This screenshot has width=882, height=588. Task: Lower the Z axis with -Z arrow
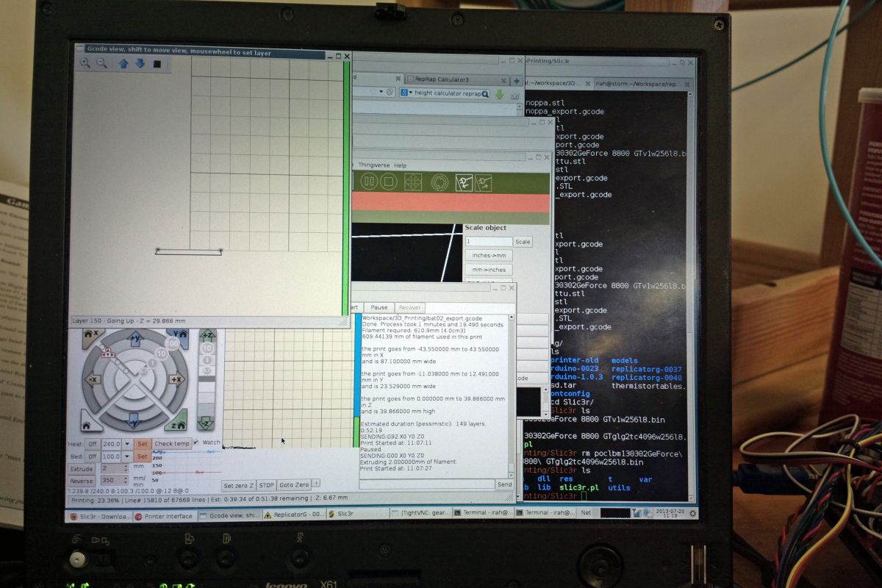click(207, 423)
